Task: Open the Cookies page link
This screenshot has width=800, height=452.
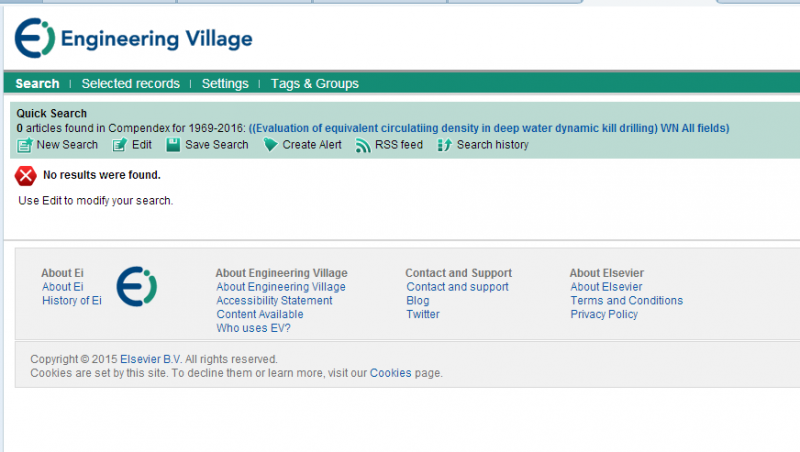Action: click(390, 373)
